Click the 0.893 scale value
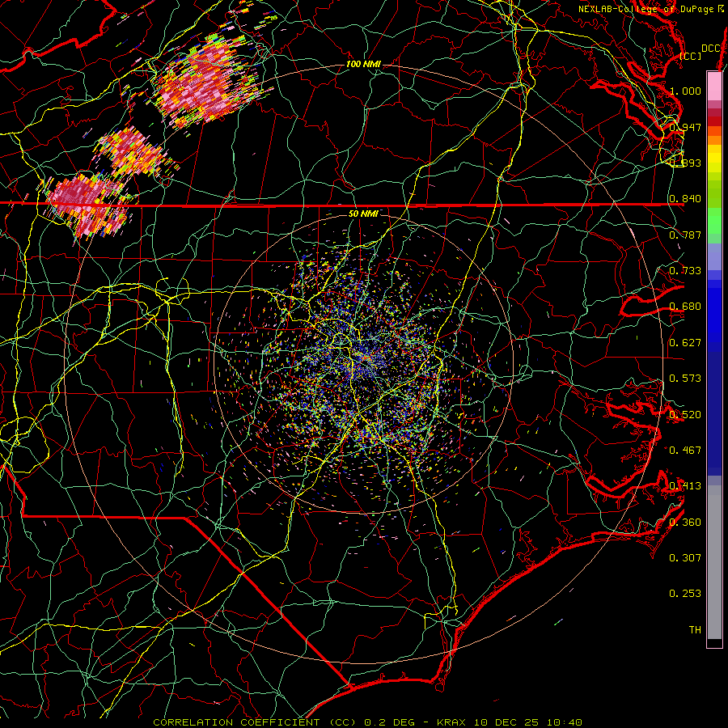This screenshot has height=728, width=728. [685, 163]
